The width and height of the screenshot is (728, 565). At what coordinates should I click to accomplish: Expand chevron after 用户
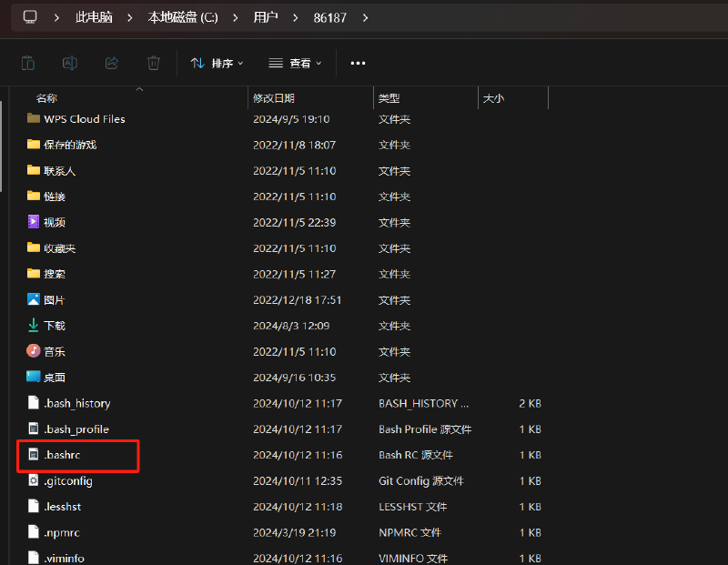pos(295,17)
